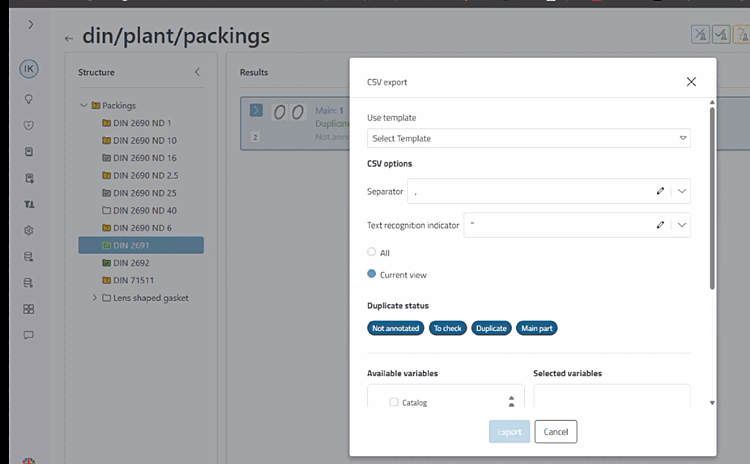The height and width of the screenshot is (464, 750).
Task: Open the Separator dropdown chevron
Action: pyautogui.click(x=682, y=191)
